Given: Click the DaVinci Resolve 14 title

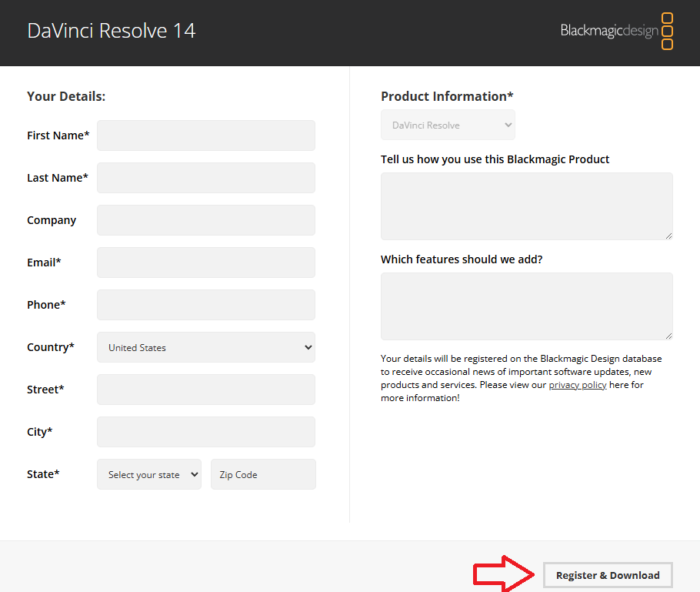Looking at the screenshot, I should point(112,30).
